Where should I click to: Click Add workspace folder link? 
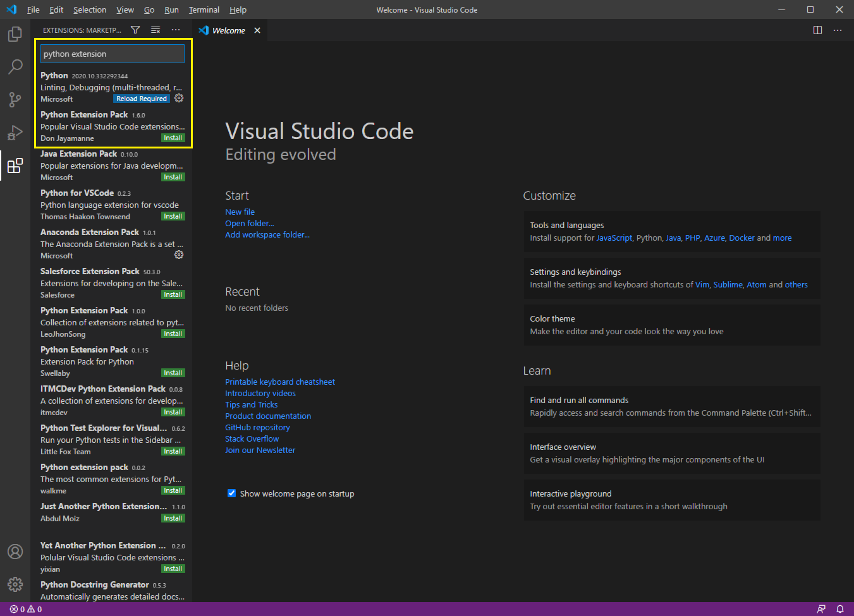pos(267,234)
